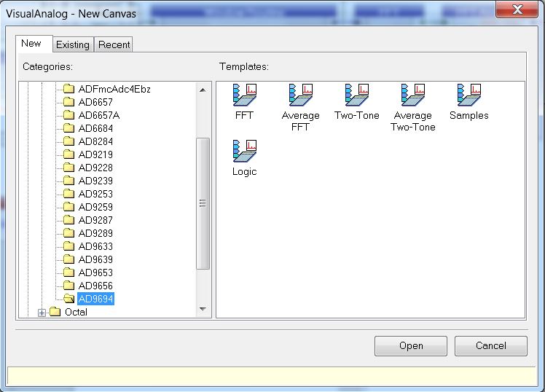Choose the Samples template icon

[469, 95]
